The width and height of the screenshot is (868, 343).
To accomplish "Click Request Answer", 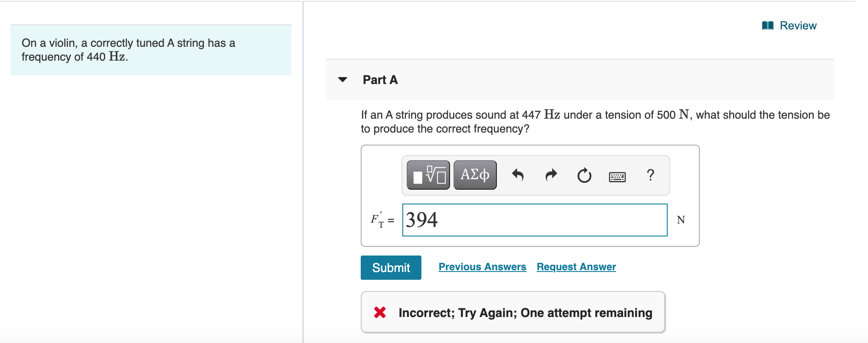I will 576,267.
